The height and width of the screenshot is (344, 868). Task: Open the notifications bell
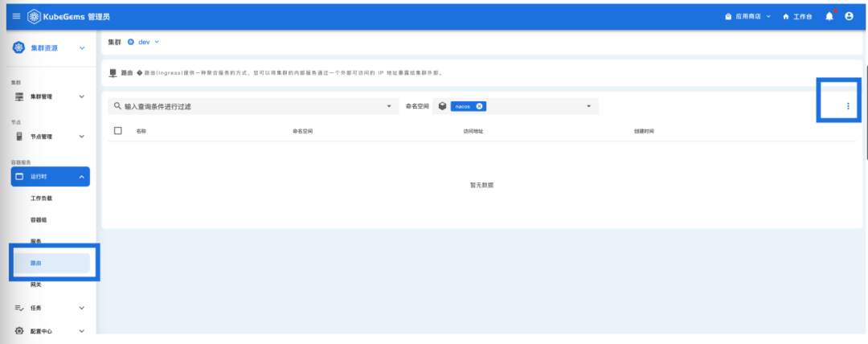829,16
